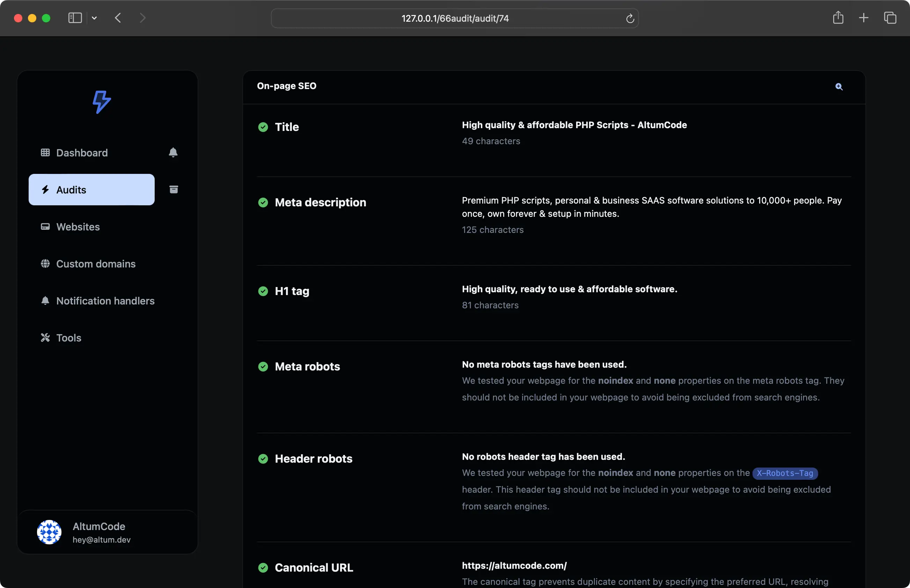Expand the sidebar options dropdown chevron
910x588 pixels.
point(94,18)
